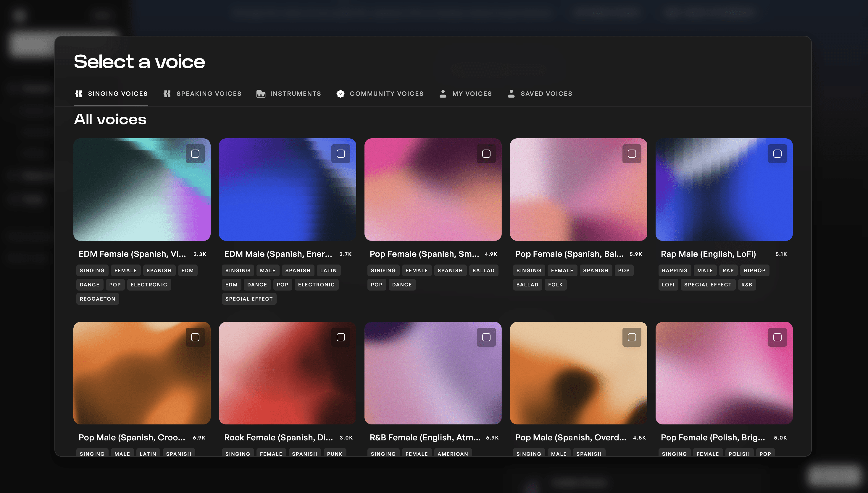Check the Pop Male (Spanish, Croo...) checkbox
Viewport: 868px width, 493px height.
tap(195, 337)
